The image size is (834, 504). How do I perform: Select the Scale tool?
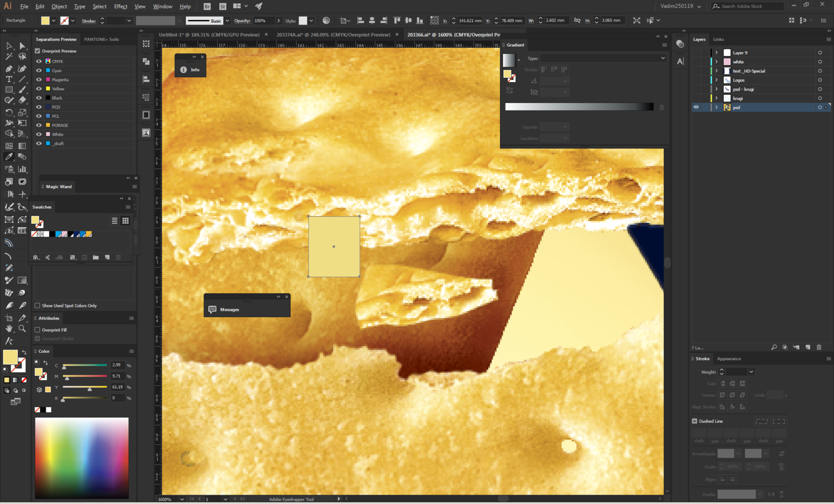pos(22,112)
